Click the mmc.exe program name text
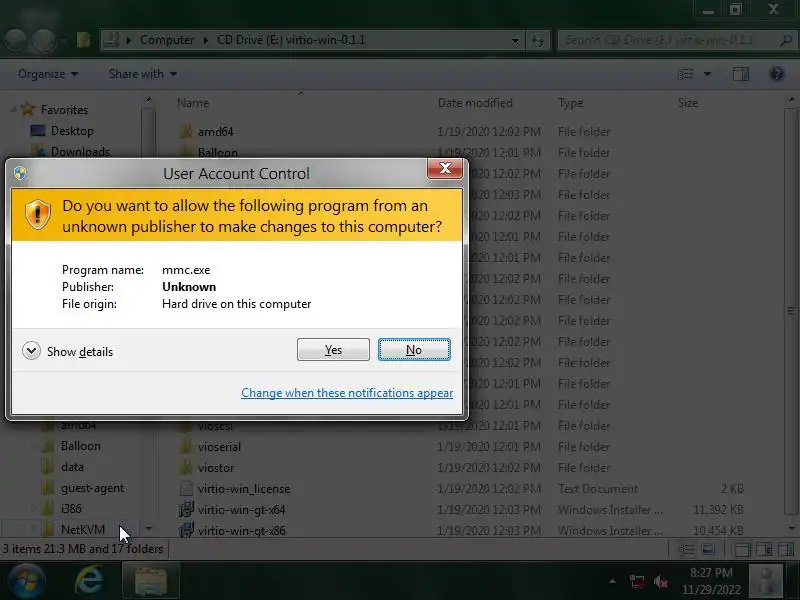The height and width of the screenshot is (600, 800). (186, 270)
